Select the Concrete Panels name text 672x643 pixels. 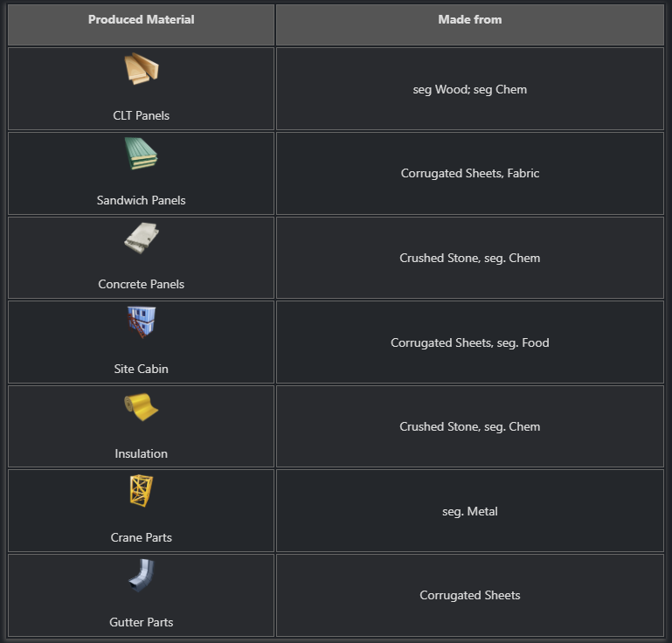point(141,284)
